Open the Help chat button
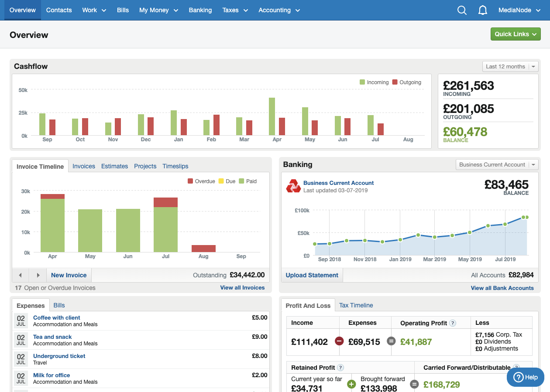550x392 pixels. click(x=526, y=377)
